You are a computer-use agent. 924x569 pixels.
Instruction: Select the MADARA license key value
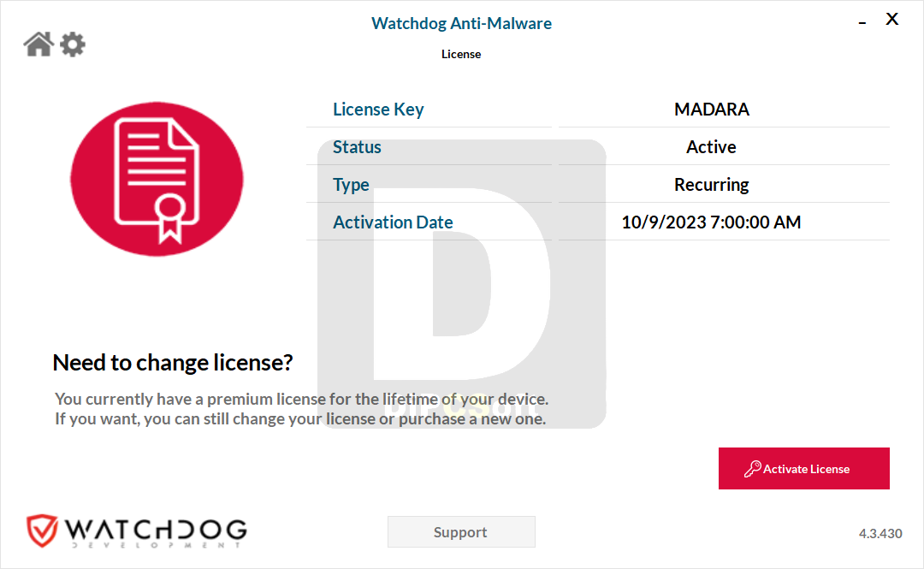pyautogui.click(x=711, y=109)
